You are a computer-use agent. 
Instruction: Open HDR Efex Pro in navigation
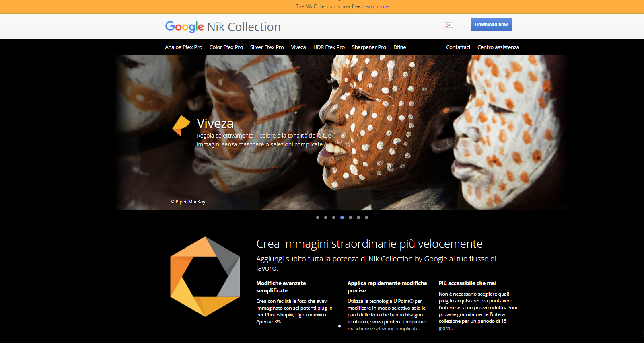[329, 47]
